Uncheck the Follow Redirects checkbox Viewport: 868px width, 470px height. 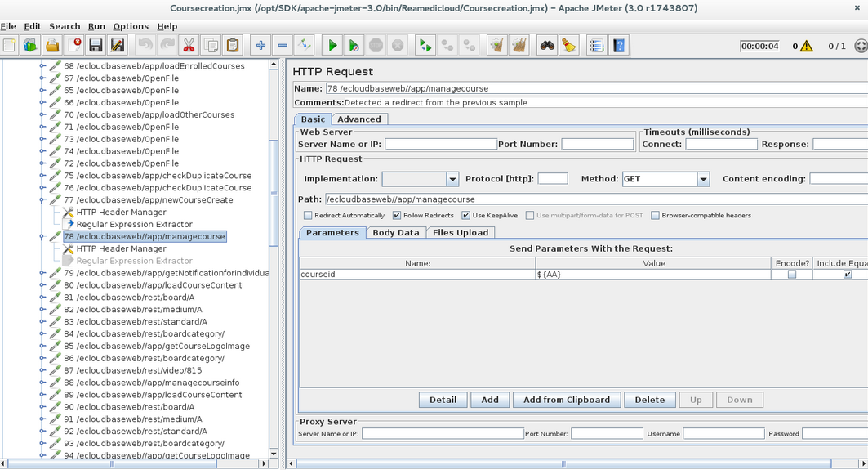coord(397,216)
